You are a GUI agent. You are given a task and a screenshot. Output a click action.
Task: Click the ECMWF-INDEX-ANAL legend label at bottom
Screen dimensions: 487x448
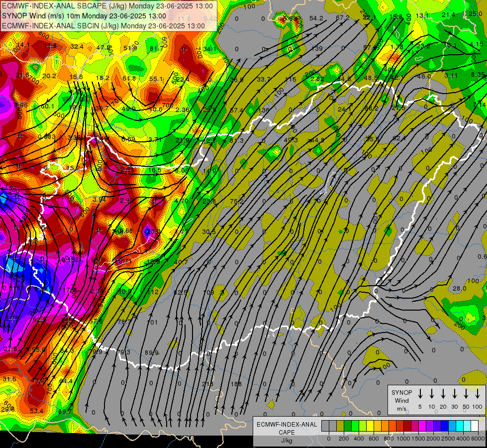(287, 425)
